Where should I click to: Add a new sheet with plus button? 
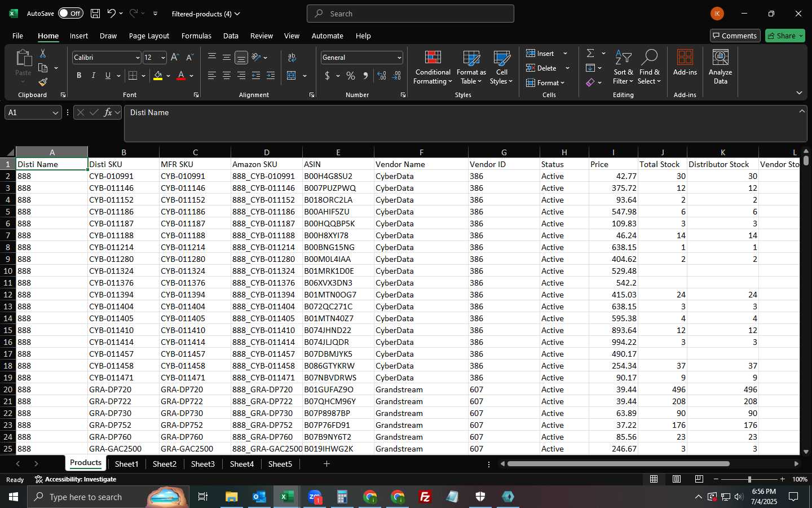[326, 464]
